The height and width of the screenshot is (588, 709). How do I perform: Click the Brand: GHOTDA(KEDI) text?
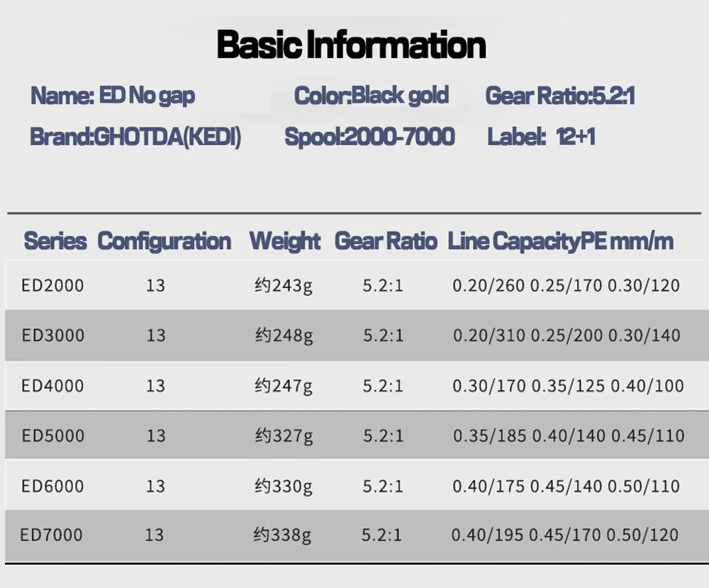tap(135, 136)
